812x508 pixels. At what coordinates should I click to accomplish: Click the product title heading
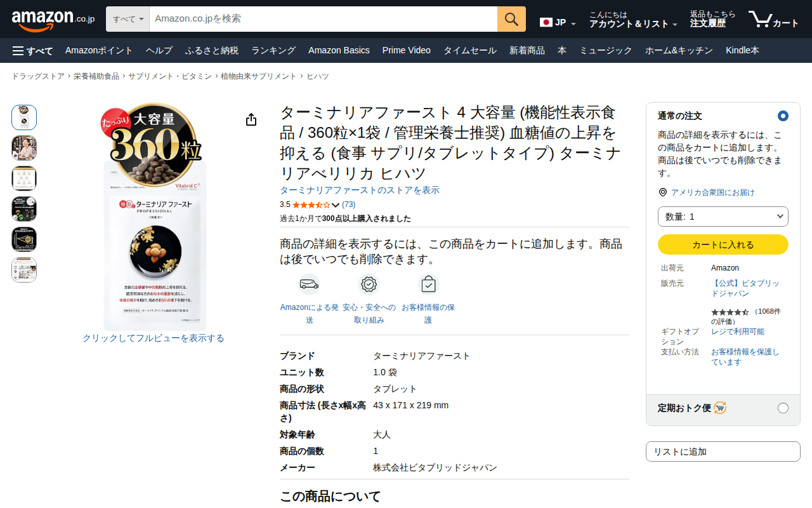pos(450,143)
